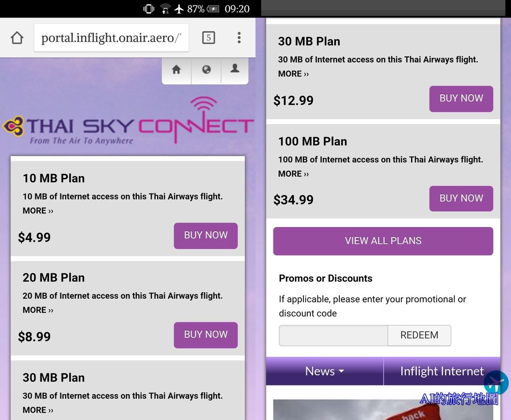Screen dimensions: 511x420
Task: Click the portal home icon button
Action: [x=176, y=69]
